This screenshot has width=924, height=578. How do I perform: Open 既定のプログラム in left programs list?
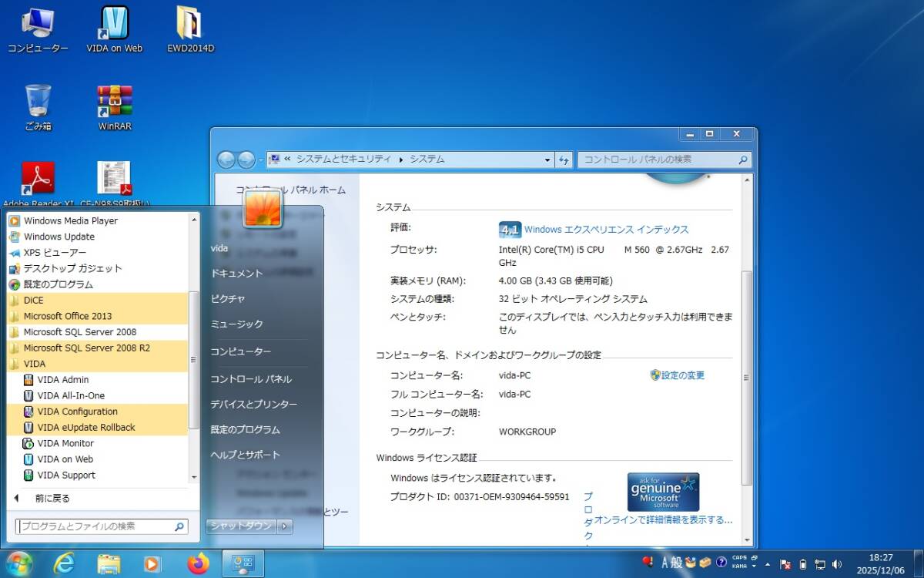pyautogui.click(x=98, y=284)
